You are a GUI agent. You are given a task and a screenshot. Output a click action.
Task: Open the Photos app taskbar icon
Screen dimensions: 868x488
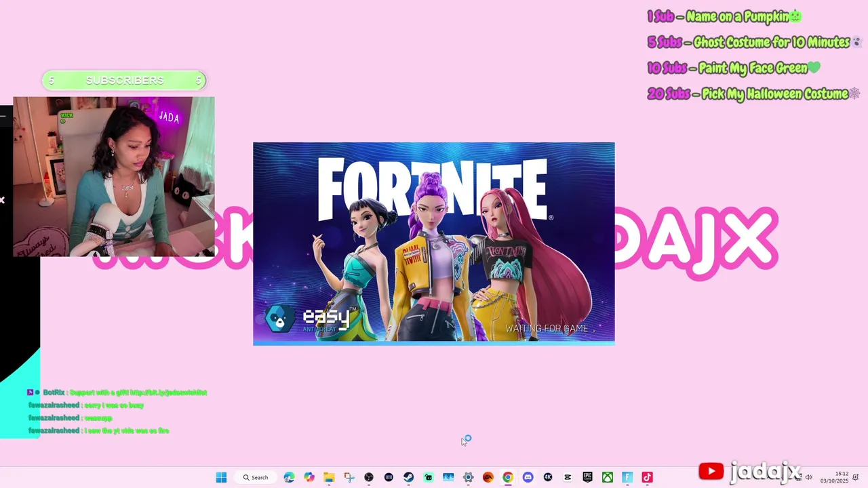point(448,477)
